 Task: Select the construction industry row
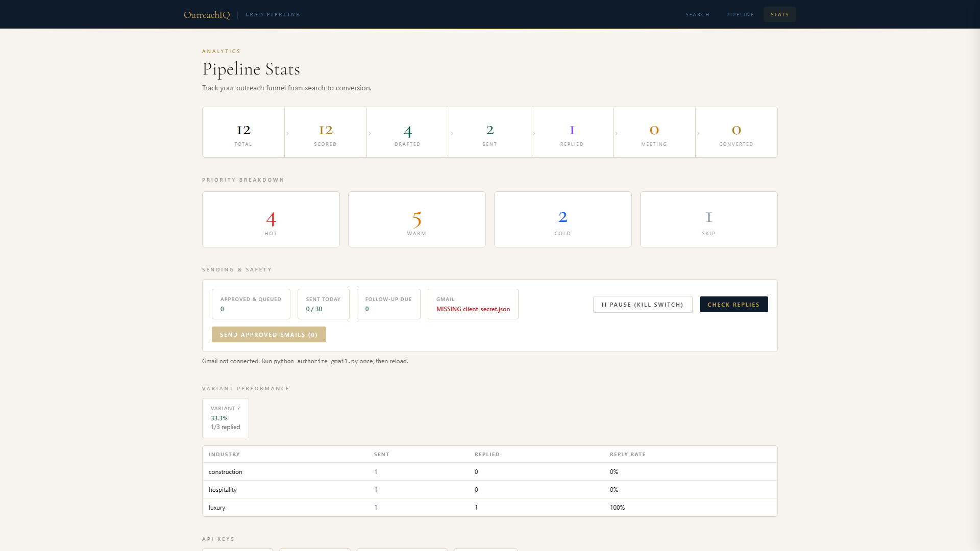(490, 472)
